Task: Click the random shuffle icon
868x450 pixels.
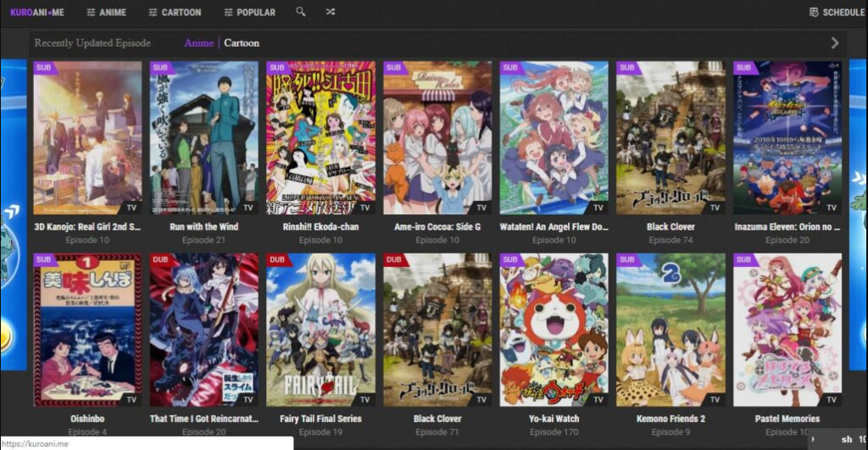Action: 331,12
